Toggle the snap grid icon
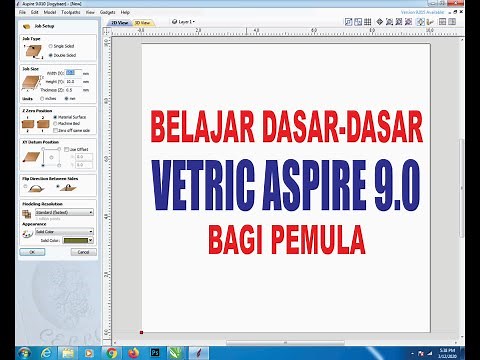This screenshot has height=360, width=480. pyautogui.click(x=368, y=22)
